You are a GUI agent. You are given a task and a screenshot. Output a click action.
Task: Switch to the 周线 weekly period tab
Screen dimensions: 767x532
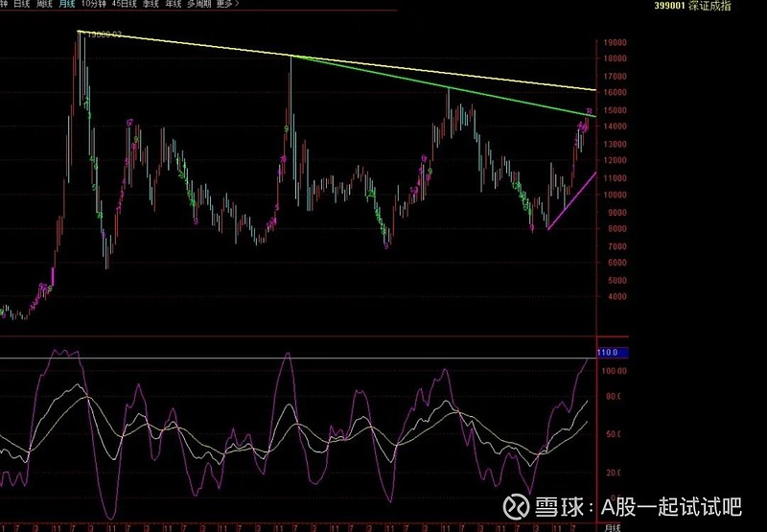click(44, 4)
